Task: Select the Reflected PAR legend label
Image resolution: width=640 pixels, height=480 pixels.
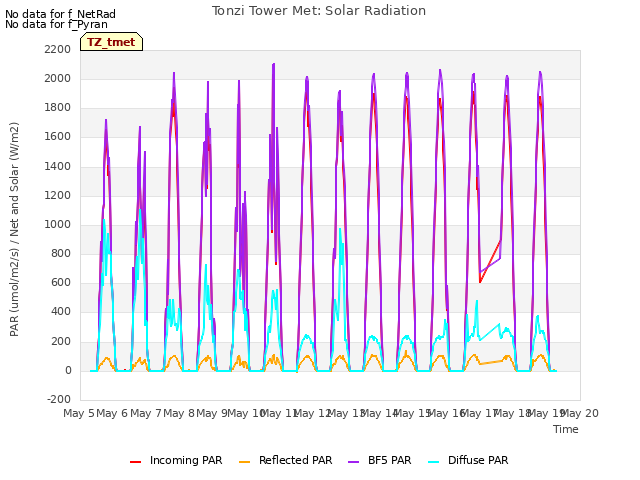Action: point(296,460)
